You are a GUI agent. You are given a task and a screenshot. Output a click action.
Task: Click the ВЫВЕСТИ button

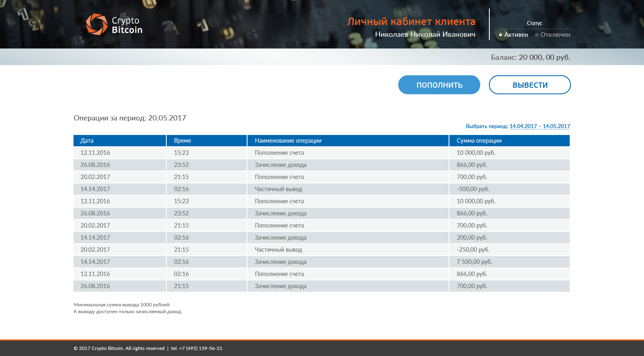(530, 85)
